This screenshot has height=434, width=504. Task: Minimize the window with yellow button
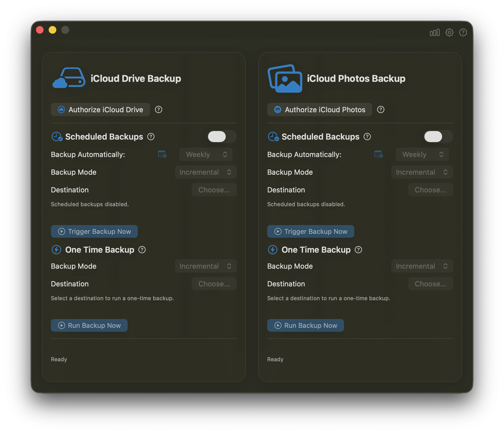pos(53,30)
